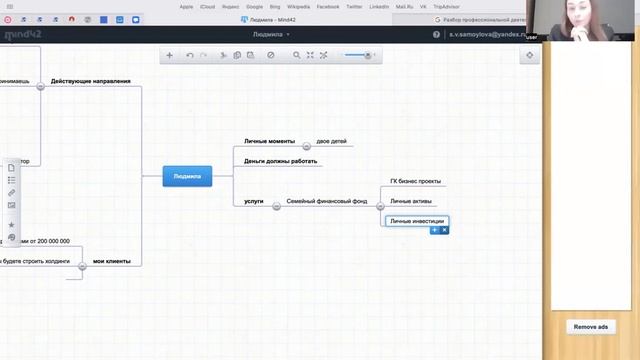Image resolution: width=640 pixels, height=360 pixels.
Task: Add an image using the left sidebar picture icon
Action: 11,205
